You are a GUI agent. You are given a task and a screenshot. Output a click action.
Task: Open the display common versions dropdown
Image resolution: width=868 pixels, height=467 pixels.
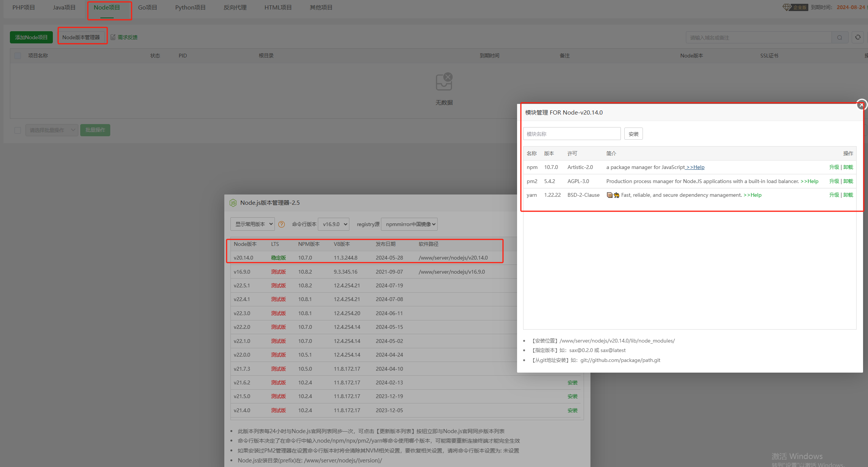click(x=252, y=224)
